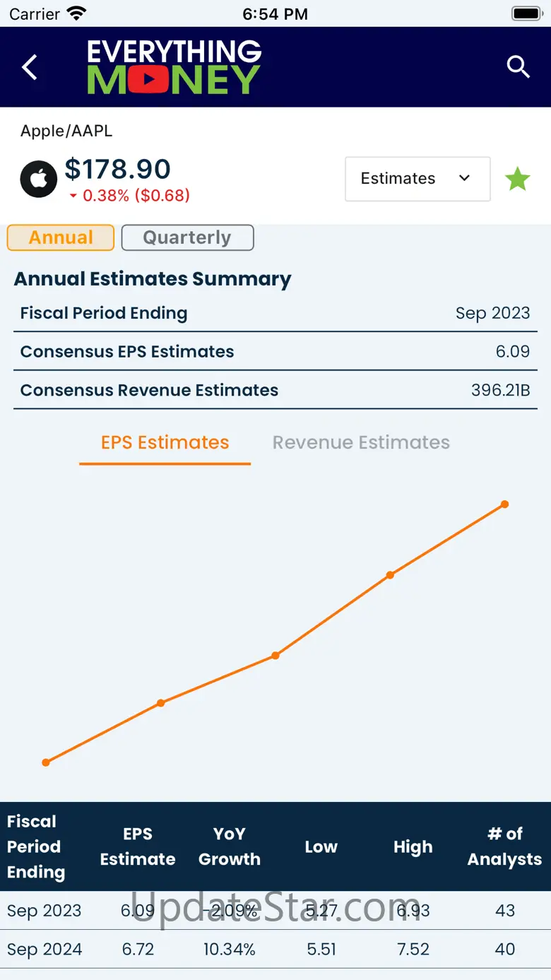Viewport: 551px width, 980px height.
Task: Tap the Wi-Fi status icon
Action: pos(76,13)
